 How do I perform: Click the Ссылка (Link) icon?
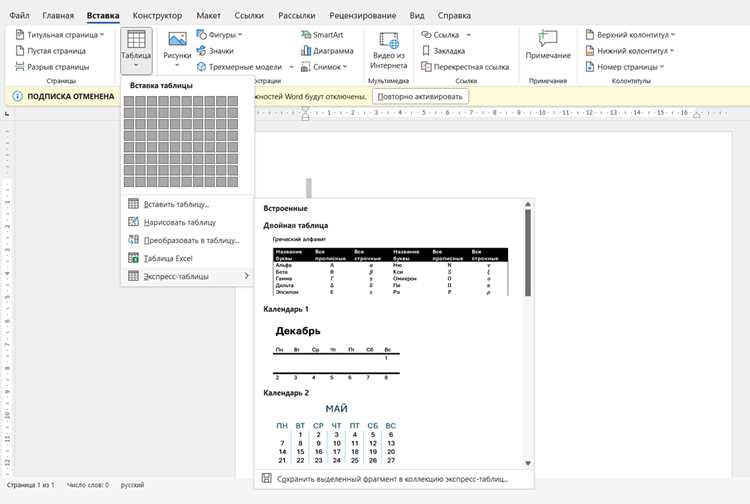pos(426,34)
